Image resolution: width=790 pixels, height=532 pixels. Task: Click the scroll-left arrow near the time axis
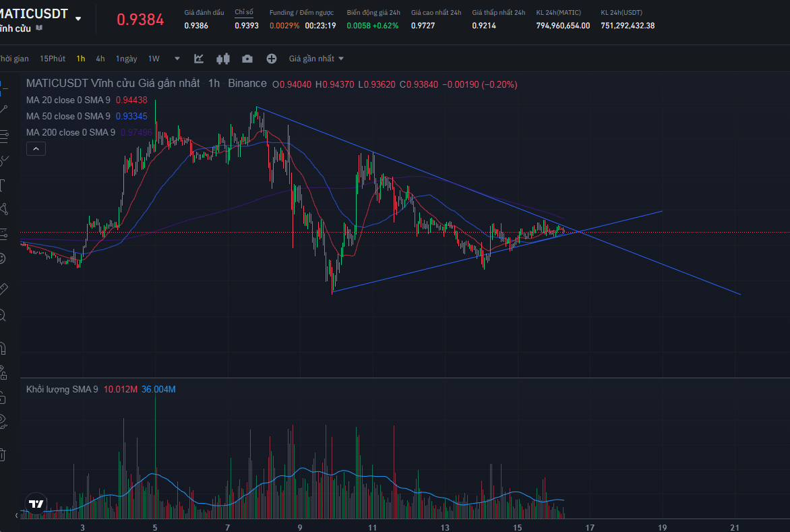[17, 515]
